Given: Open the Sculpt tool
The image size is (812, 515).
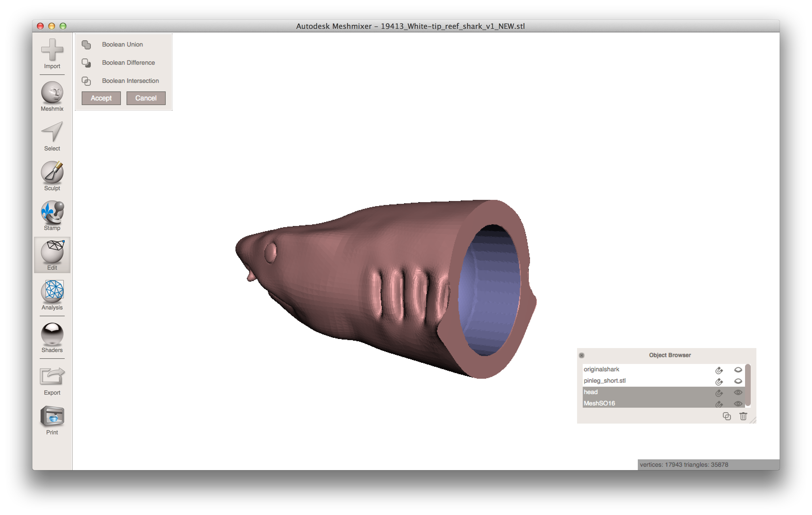Looking at the screenshot, I should pos(52,176).
